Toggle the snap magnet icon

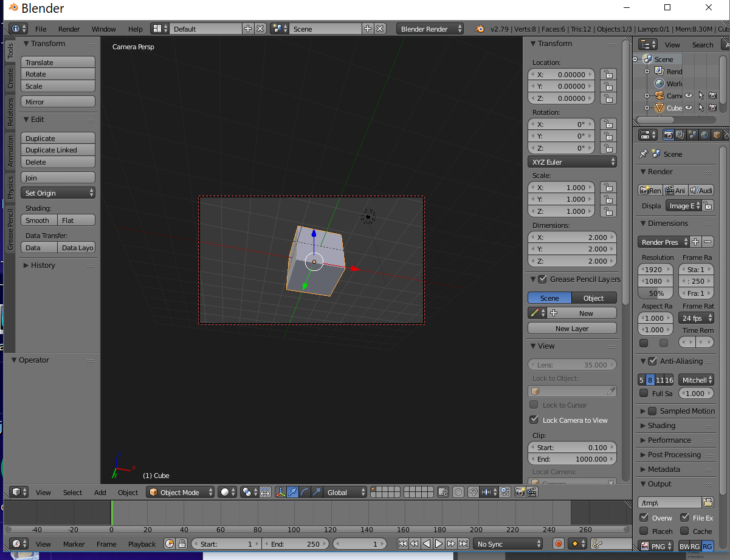tap(473, 492)
